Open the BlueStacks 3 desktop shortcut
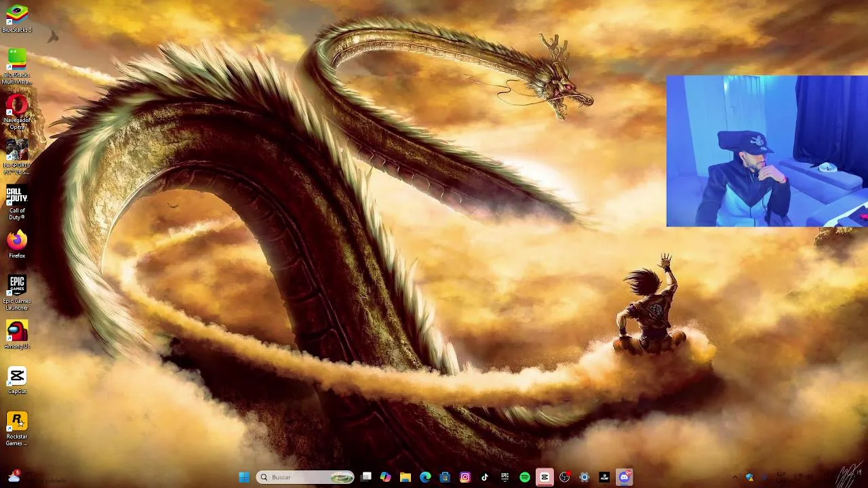The height and width of the screenshot is (488, 868). [x=17, y=18]
